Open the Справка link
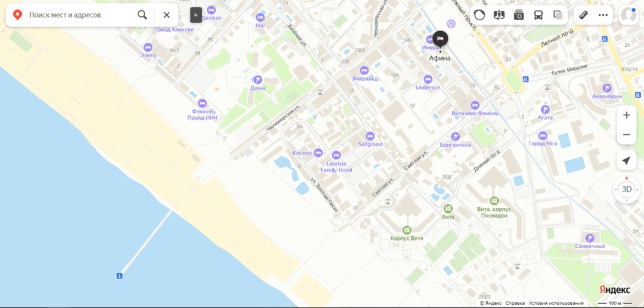 tap(515, 303)
